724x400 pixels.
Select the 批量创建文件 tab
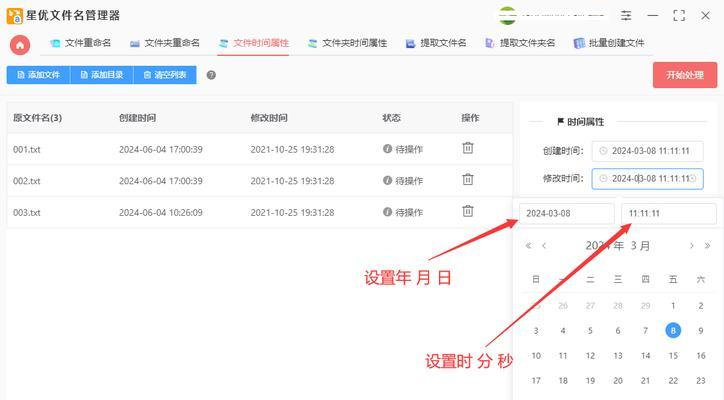click(609, 43)
